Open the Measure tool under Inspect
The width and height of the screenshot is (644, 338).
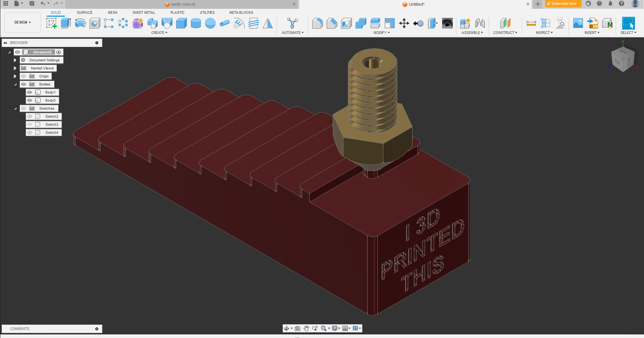click(530, 23)
